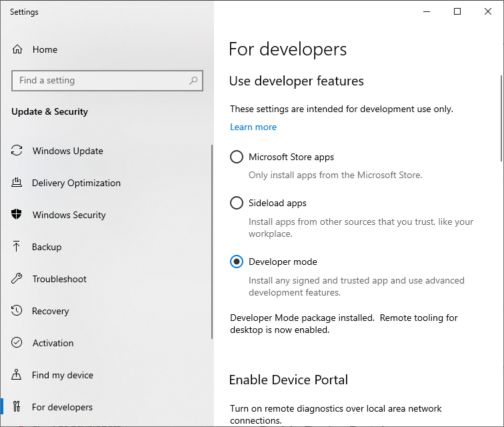Select the Microsoft Store apps radio button

tap(237, 157)
